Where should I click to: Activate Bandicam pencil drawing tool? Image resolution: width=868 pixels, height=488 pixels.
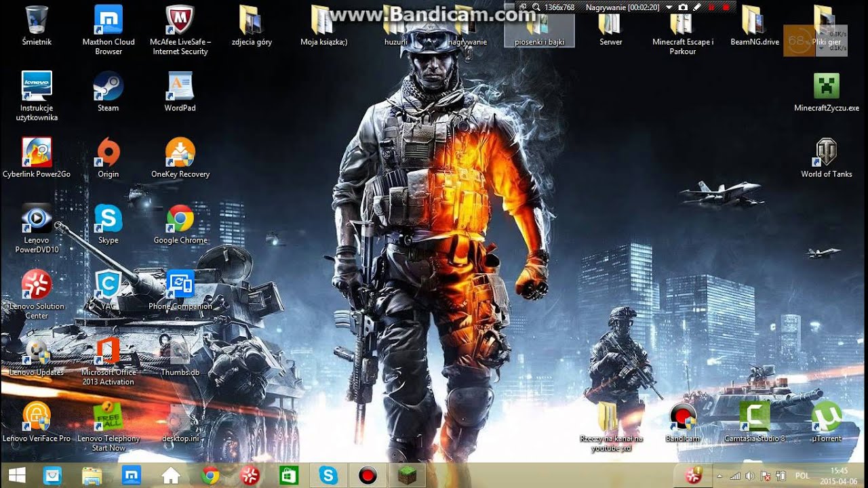tap(696, 7)
